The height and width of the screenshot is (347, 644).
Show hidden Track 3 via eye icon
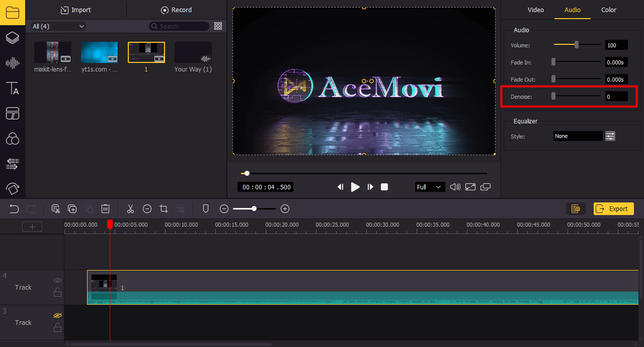[57, 315]
